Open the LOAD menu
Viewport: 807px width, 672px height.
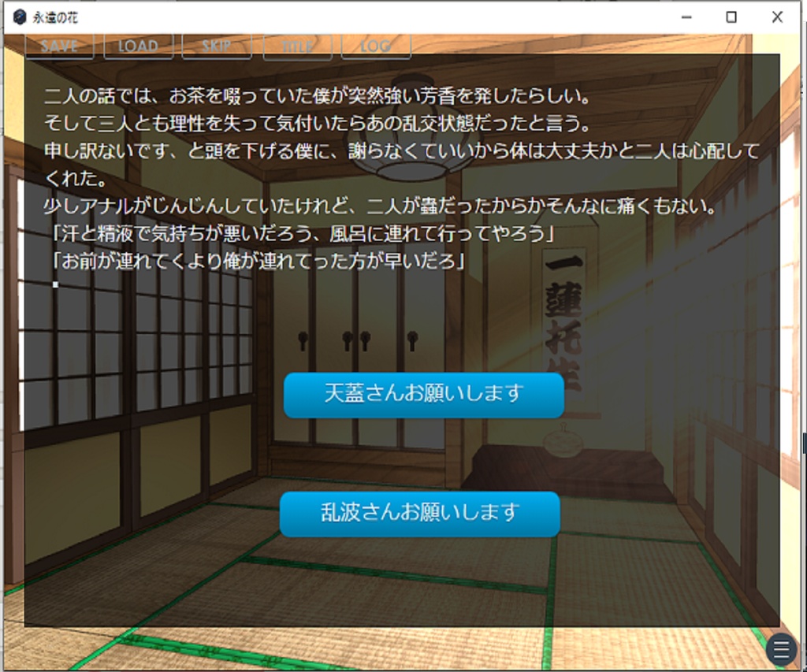click(x=139, y=46)
